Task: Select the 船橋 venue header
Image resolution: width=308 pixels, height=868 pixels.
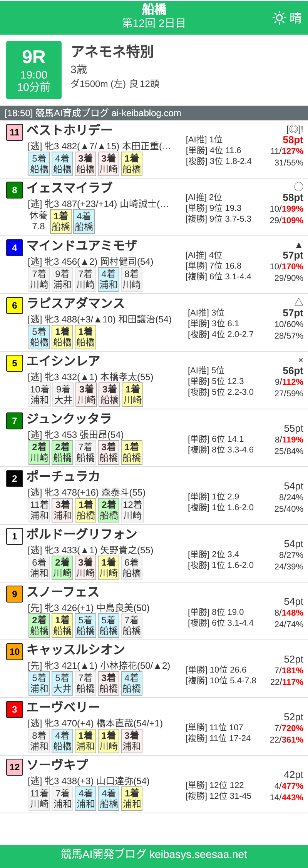Action: pos(154,8)
